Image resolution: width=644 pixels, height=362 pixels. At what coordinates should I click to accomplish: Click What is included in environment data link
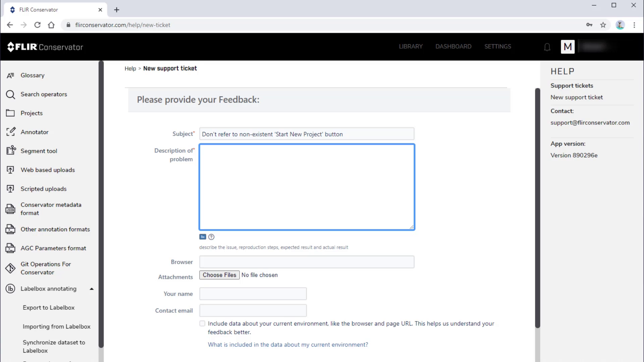(287, 344)
